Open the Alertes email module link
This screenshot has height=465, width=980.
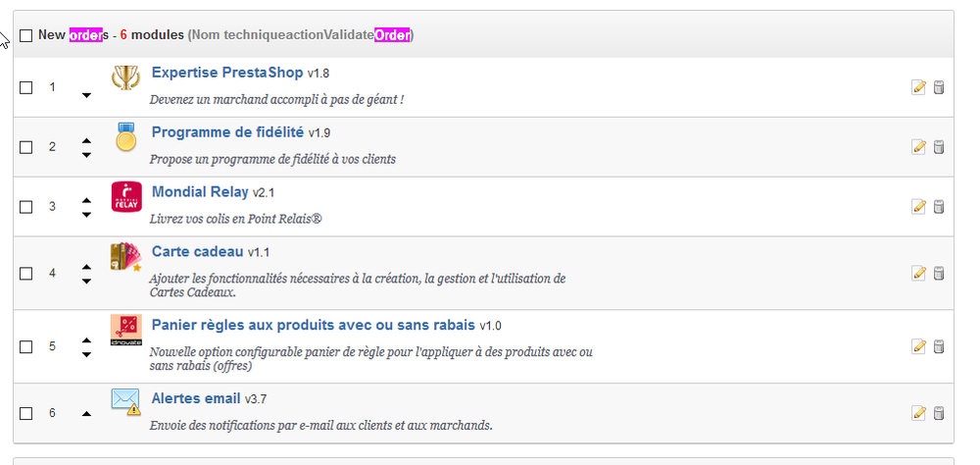[196, 398]
